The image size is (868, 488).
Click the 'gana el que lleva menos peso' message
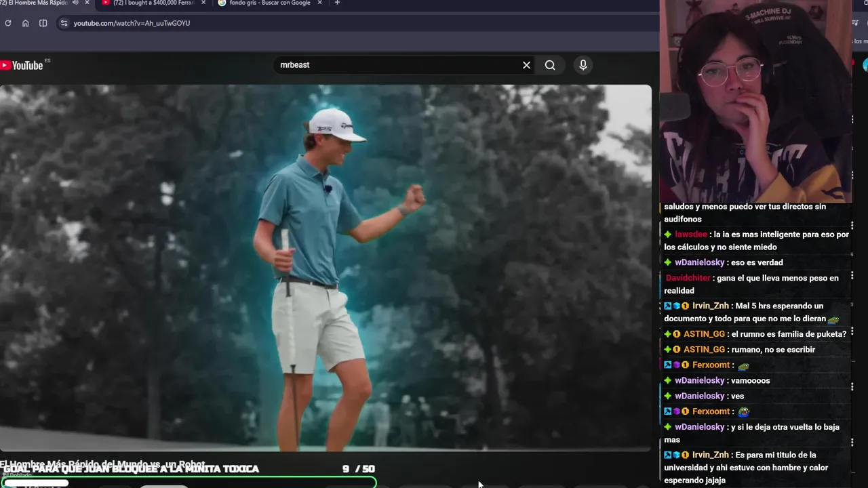click(x=751, y=284)
